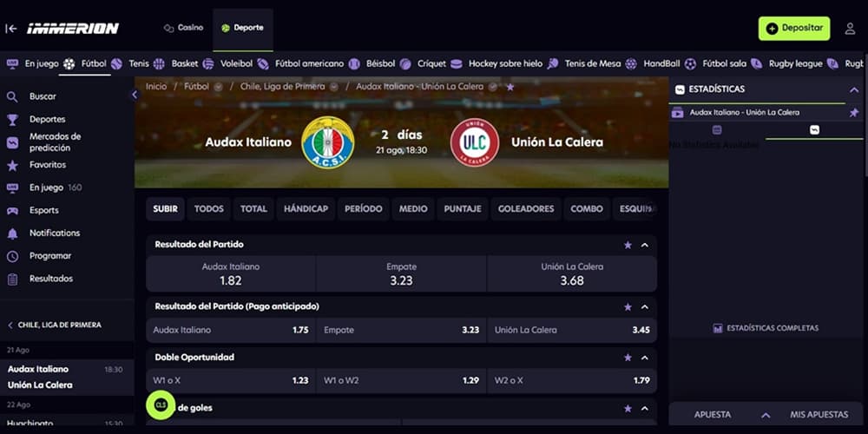Select the PERÍODO market tab
The width and height of the screenshot is (868, 434).
[364, 208]
